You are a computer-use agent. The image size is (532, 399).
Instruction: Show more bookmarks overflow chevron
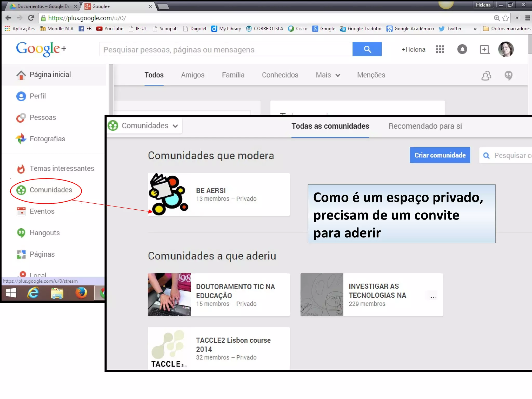(x=475, y=29)
